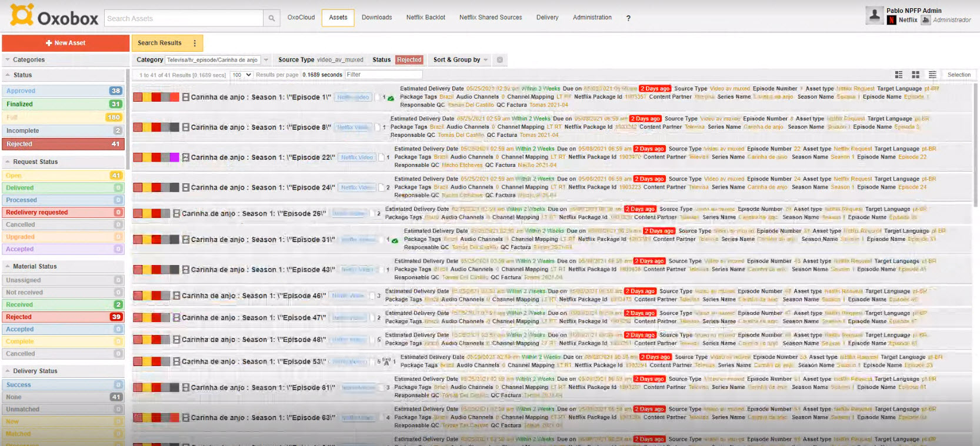980x446 pixels.
Task: Click the film strip icon for Episode 22
Action: tap(186, 157)
